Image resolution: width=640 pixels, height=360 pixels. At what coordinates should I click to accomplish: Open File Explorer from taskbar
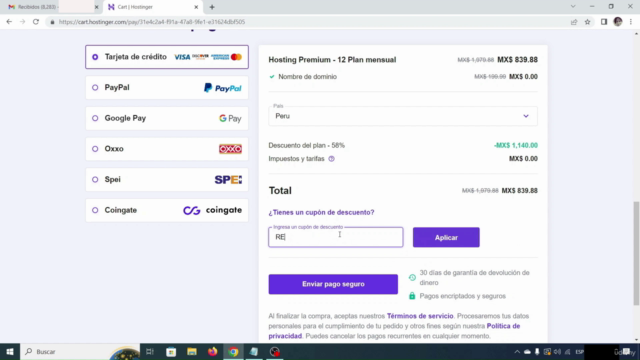(192, 352)
